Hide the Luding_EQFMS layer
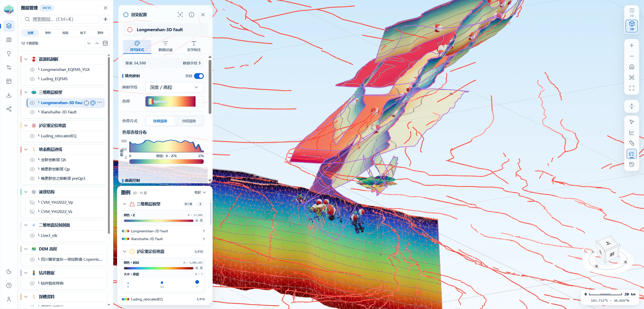644x309 pixels. pos(32,79)
